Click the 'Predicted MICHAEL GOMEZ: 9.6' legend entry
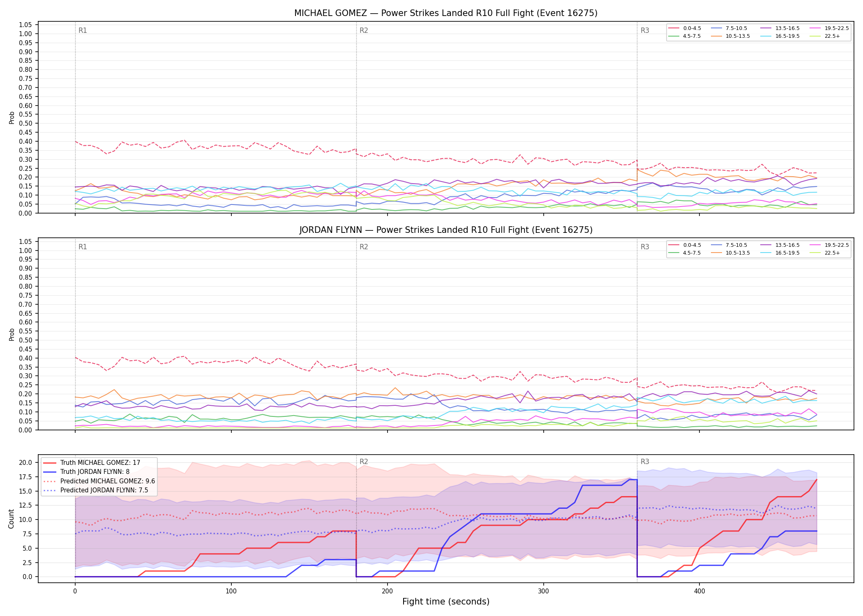863x616 pixels. (x=99, y=481)
